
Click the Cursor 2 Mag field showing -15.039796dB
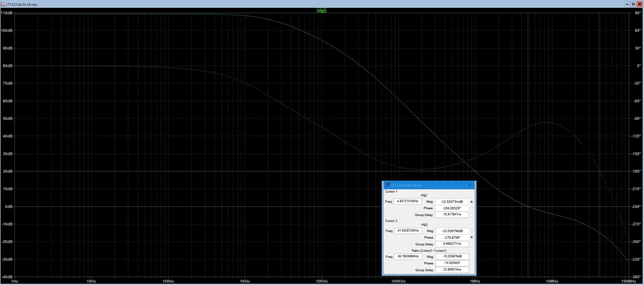click(452, 231)
